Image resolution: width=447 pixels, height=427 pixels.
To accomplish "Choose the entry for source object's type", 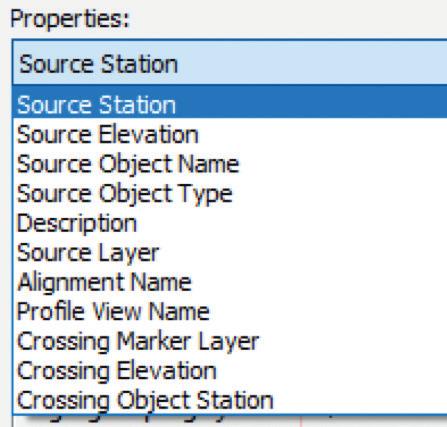I will [230, 193].
